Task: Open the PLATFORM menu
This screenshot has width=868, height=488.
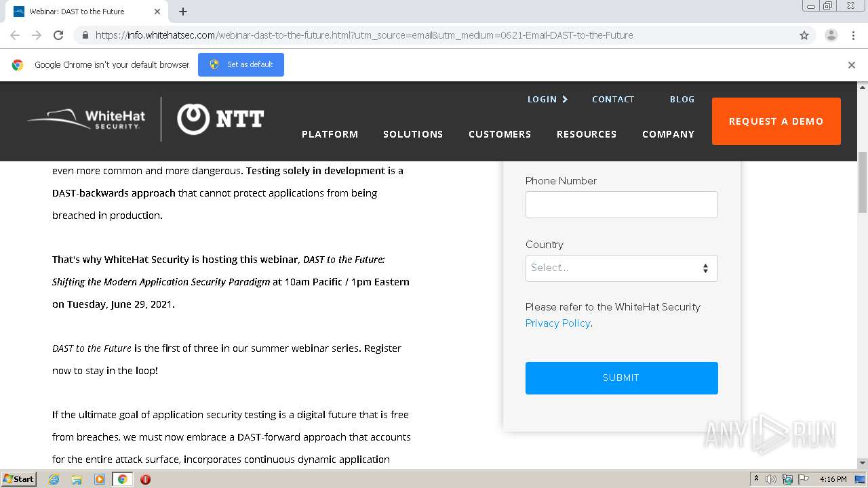Action: tap(330, 134)
